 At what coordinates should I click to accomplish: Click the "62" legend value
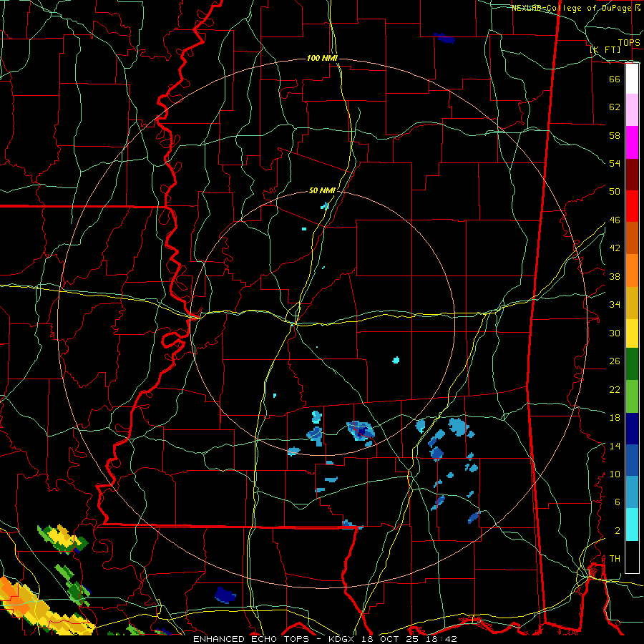(615, 107)
